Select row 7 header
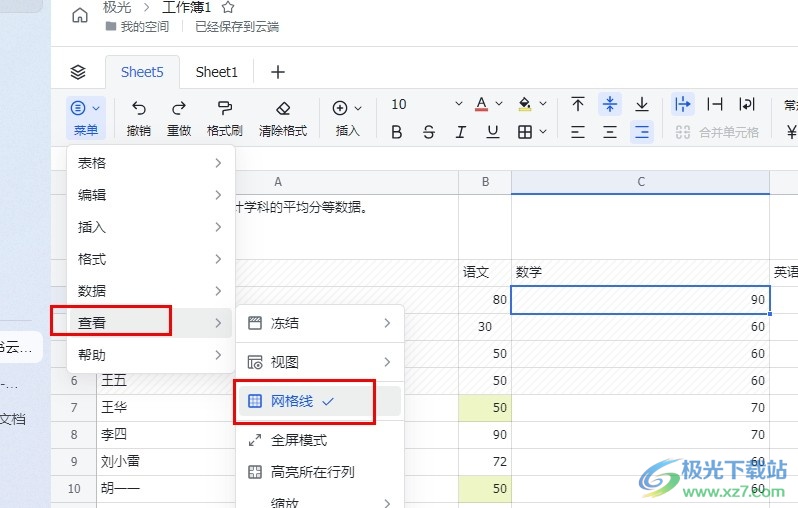The height and width of the screenshot is (508, 798). (74, 408)
